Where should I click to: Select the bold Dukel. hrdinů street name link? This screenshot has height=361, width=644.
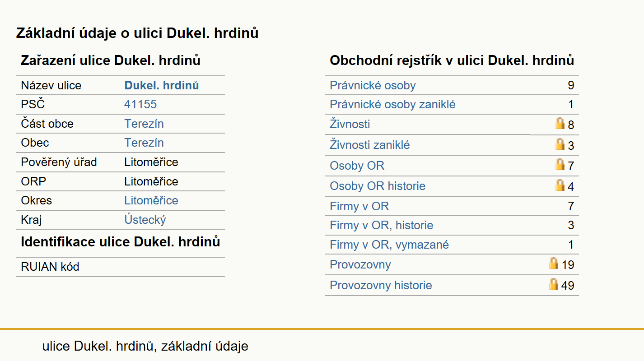(162, 86)
